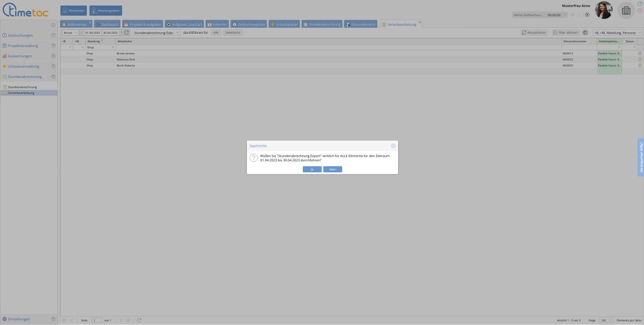644x325 pixels.
Task: Click the Einstellungen gear in the sidebar
Action: [x=5, y=319]
